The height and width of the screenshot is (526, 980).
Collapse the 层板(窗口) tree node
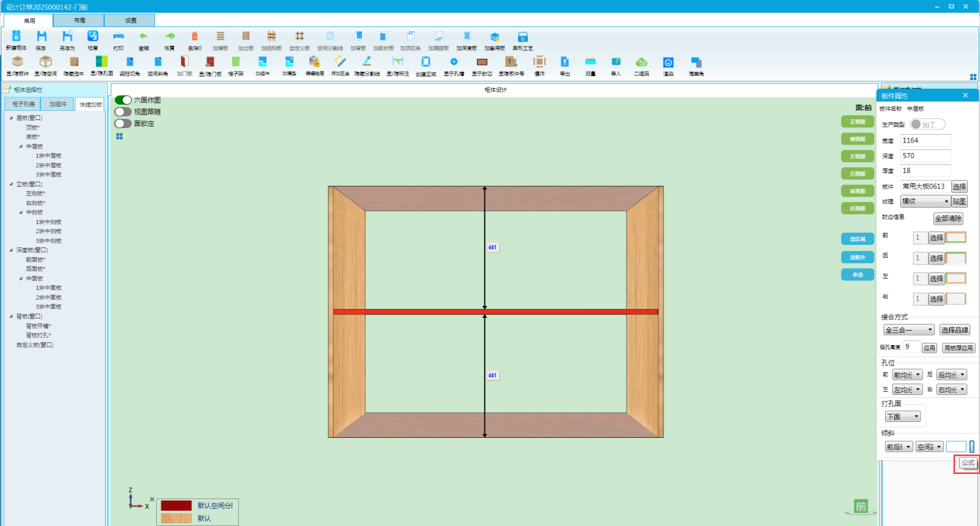(x=11, y=118)
